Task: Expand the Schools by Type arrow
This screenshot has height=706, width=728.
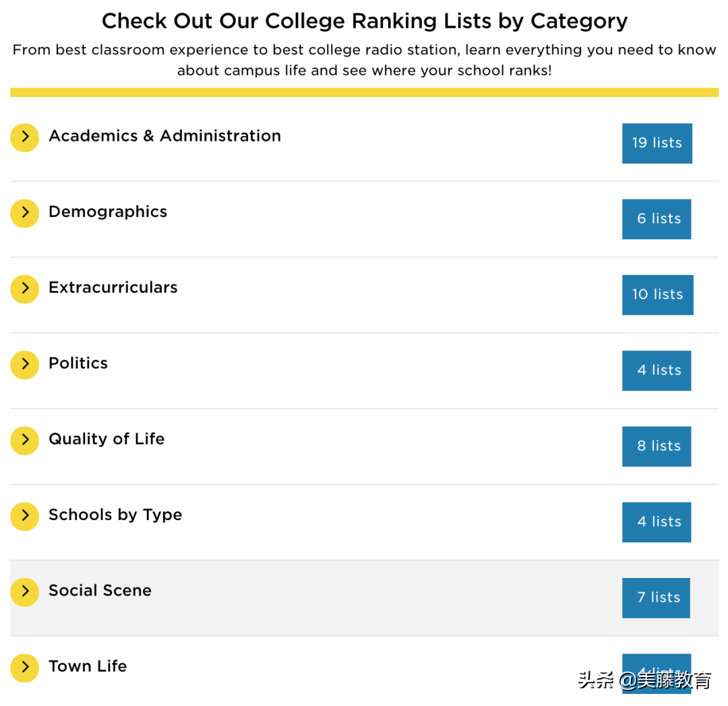Action: point(25,516)
